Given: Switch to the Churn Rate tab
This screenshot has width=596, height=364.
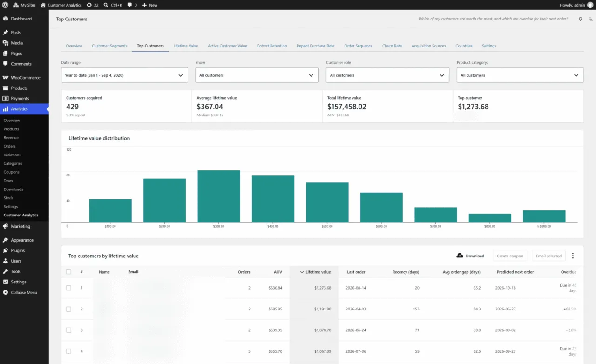Looking at the screenshot, I should 392,46.
